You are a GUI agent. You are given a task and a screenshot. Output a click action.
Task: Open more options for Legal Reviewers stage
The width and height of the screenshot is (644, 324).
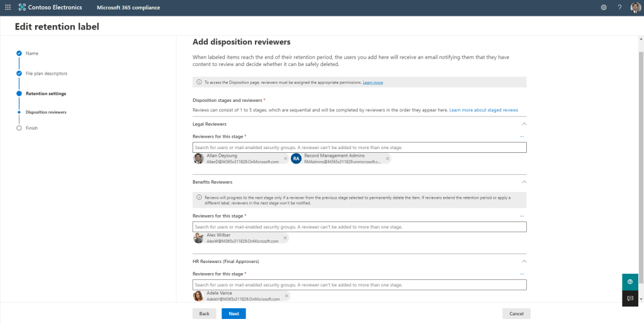[x=521, y=137]
